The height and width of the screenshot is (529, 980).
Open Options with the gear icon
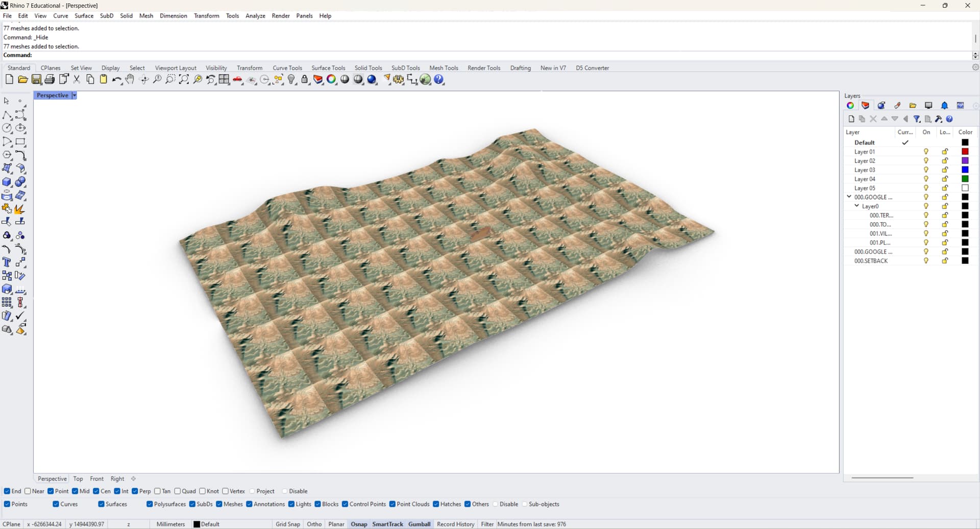[399, 79]
